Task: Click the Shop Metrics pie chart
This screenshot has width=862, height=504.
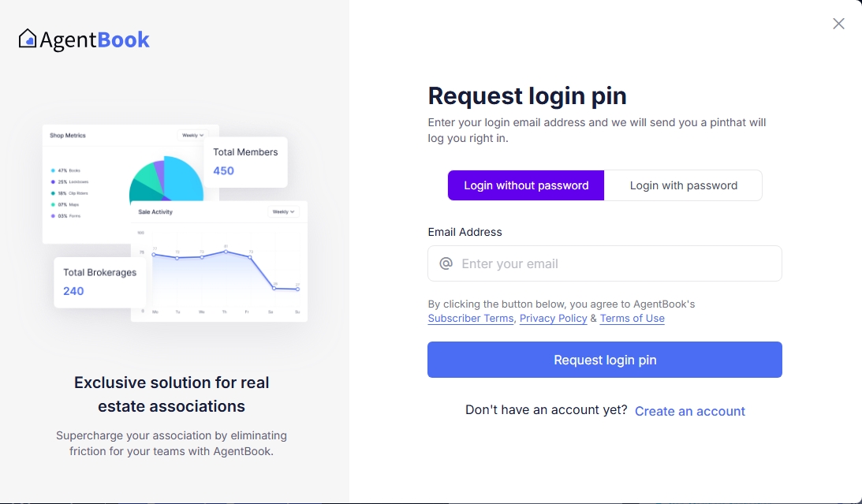Action: (x=166, y=178)
